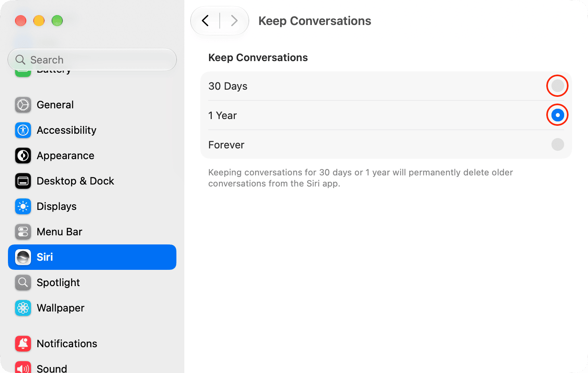Open Menu Bar settings pane
The image size is (588, 373).
[92, 232]
